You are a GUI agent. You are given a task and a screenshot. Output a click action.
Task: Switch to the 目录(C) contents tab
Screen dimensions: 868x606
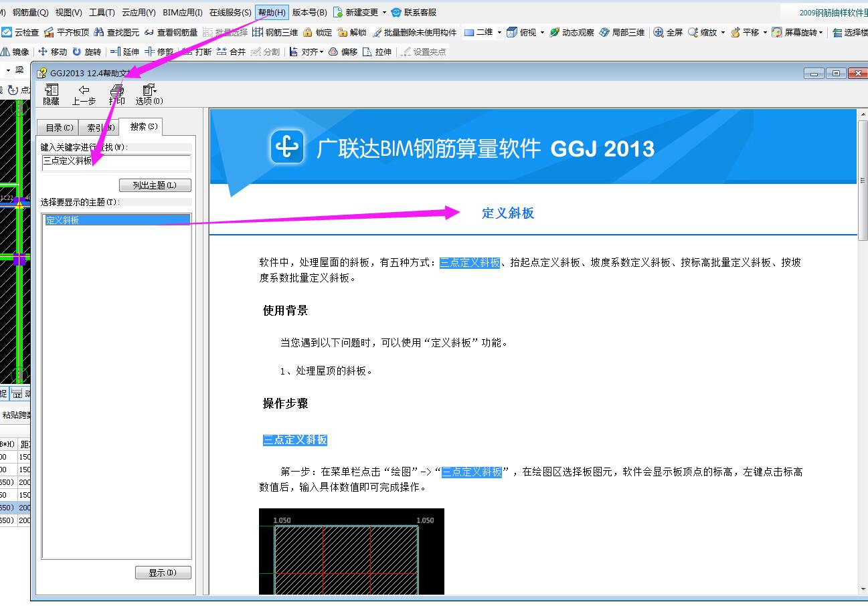tap(59, 128)
